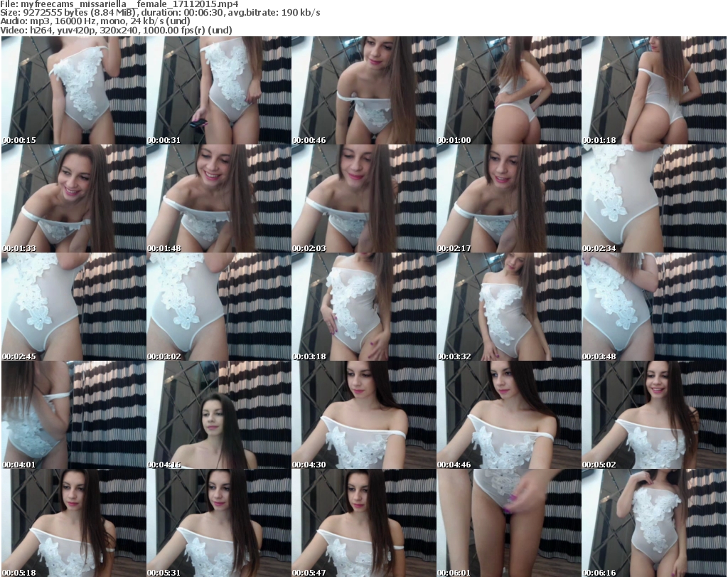This screenshot has height=577, width=728.
Task: Click the thumbnail stamped 00:01:18
Action: coord(654,90)
